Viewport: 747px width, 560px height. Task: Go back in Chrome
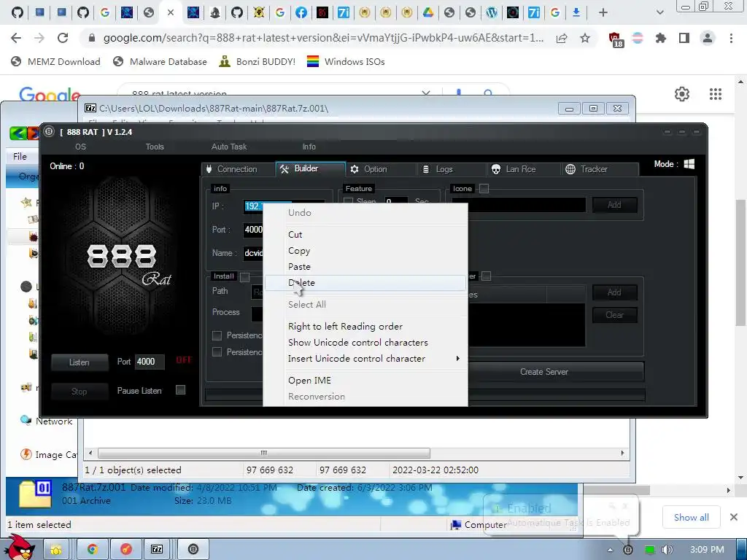[16, 38]
